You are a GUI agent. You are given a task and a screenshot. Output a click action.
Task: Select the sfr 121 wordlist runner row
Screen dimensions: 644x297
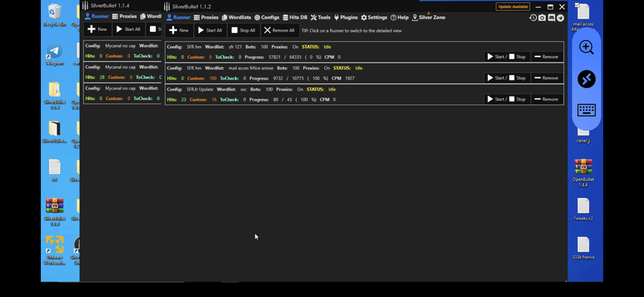point(364,52)
